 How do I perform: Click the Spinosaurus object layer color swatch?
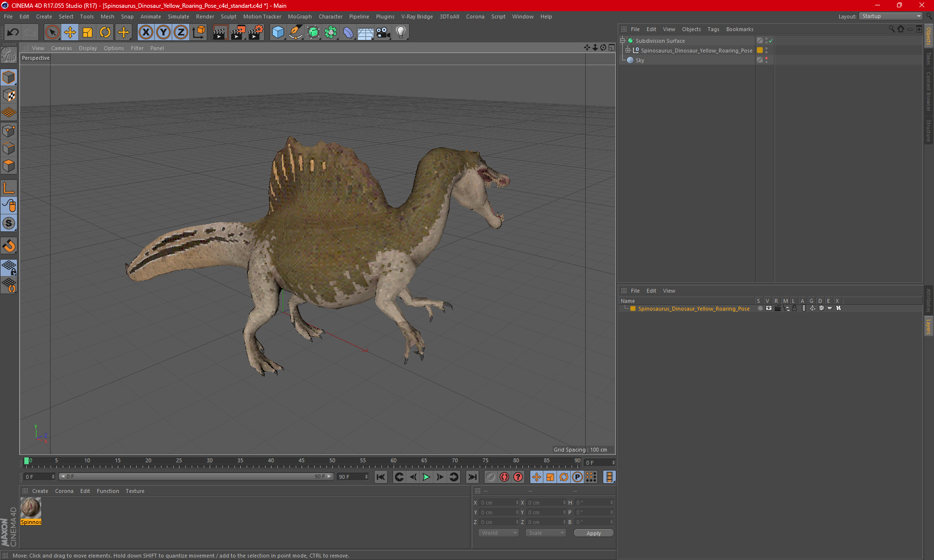pos(759,50)
